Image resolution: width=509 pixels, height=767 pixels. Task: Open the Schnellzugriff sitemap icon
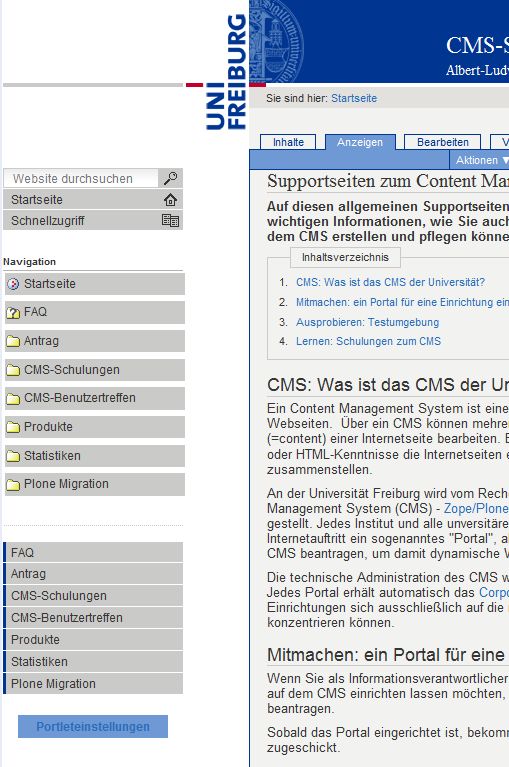(x=170, y=221)
